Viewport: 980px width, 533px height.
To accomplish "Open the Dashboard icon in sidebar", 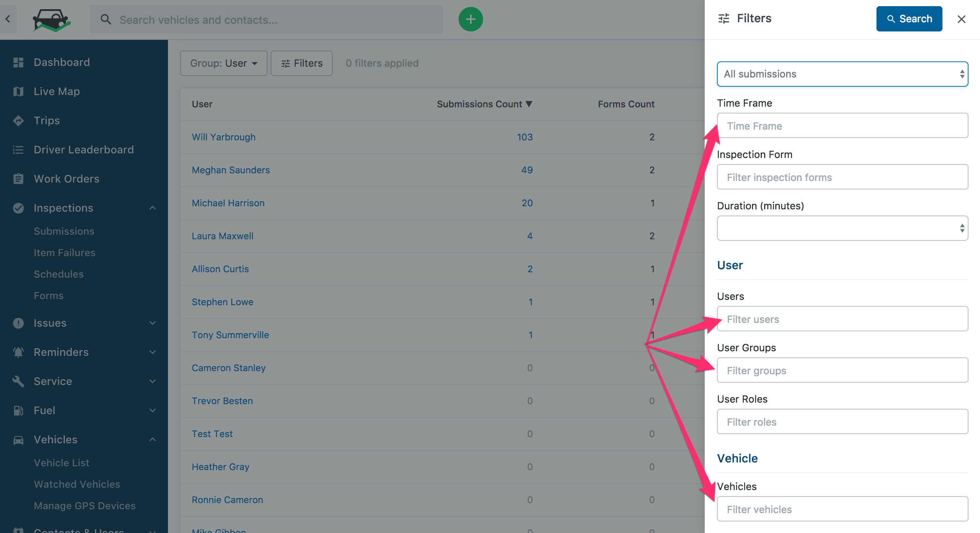I will point(18,62).
